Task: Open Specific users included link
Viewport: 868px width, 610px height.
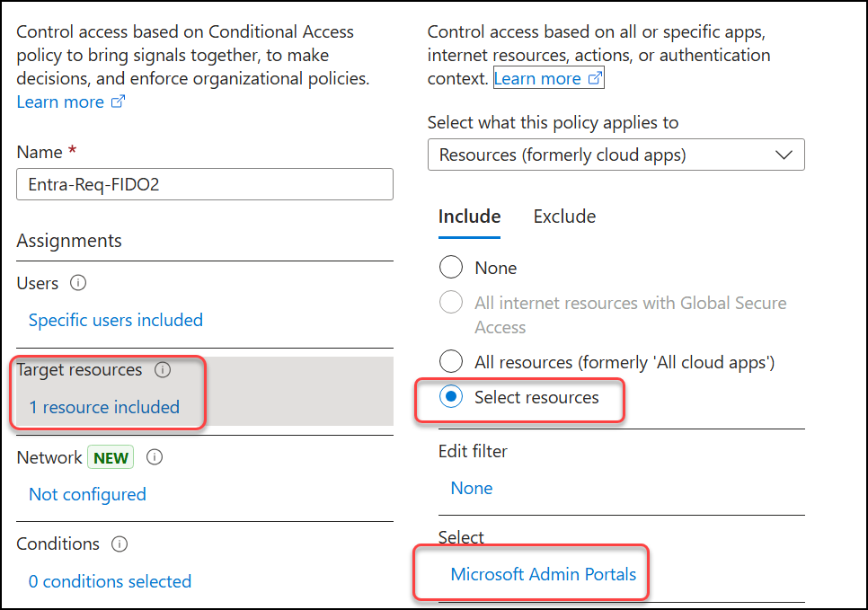Action: (x=116, y=320)
